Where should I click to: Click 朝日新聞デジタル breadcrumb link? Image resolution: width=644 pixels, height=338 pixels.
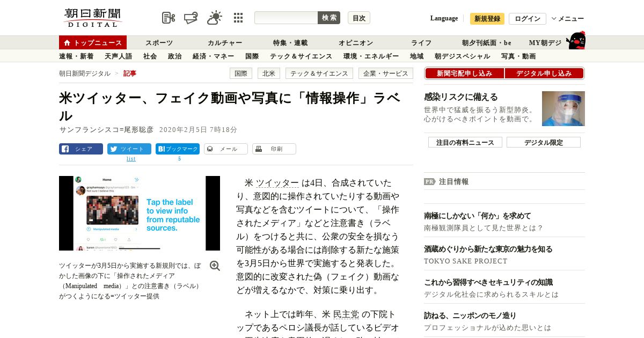click(85, 74)
